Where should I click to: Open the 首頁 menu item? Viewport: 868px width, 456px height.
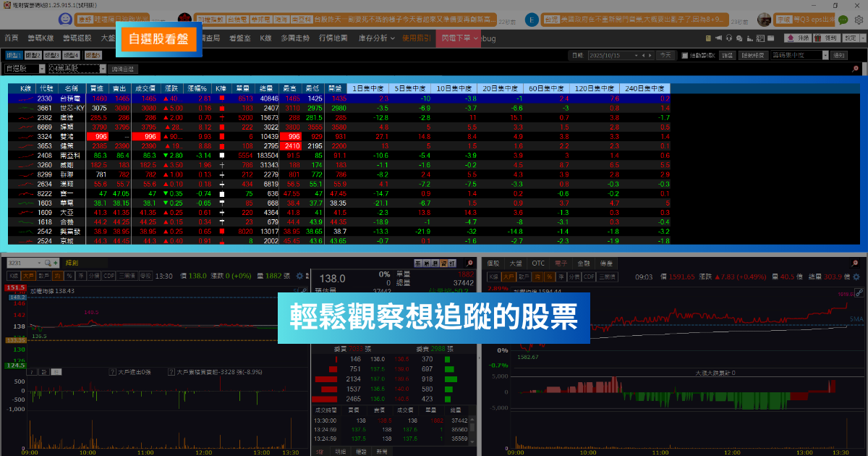(11, 38)
